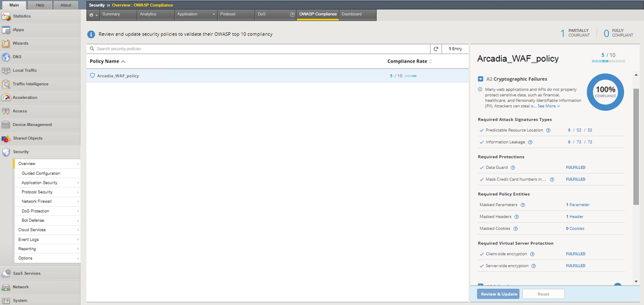The height and width of the screenshot is (305, 644).
Task: Open the System section icon
Action: click(x=6, y=300)
